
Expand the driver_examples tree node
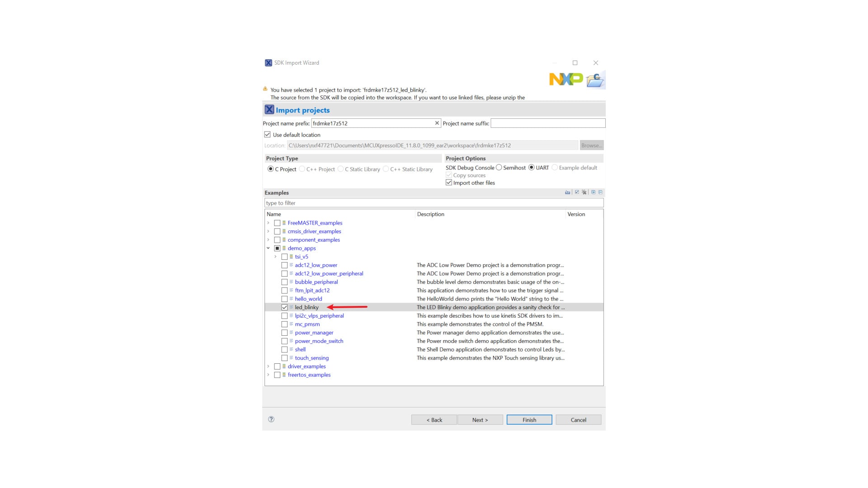(x=268, y=366)
